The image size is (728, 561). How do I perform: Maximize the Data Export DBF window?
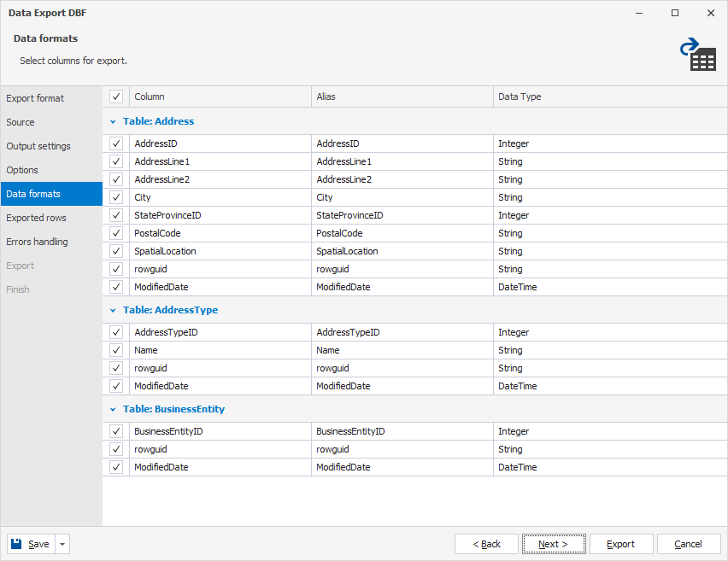(x=675, y=13)
